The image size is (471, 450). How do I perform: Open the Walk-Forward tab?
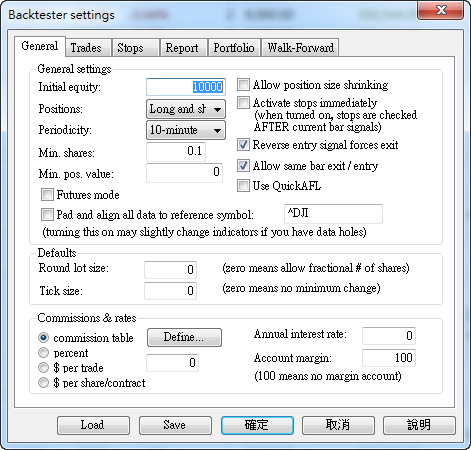(x=300, y=48)
